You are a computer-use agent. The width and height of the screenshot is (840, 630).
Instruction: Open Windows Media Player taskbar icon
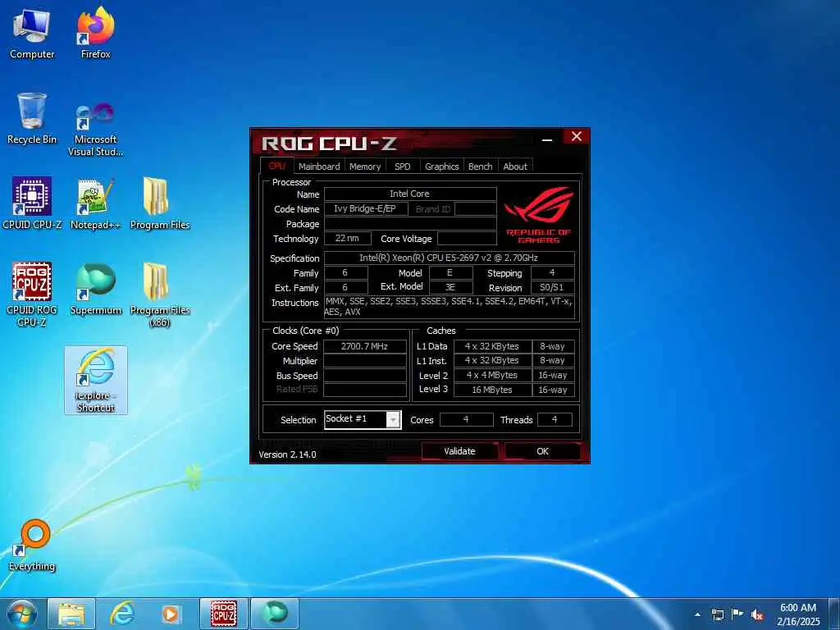(x=171, y=614)
